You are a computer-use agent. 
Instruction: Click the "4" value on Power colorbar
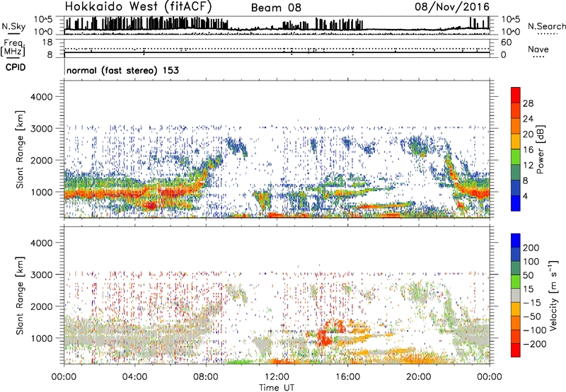coord(525,196)
